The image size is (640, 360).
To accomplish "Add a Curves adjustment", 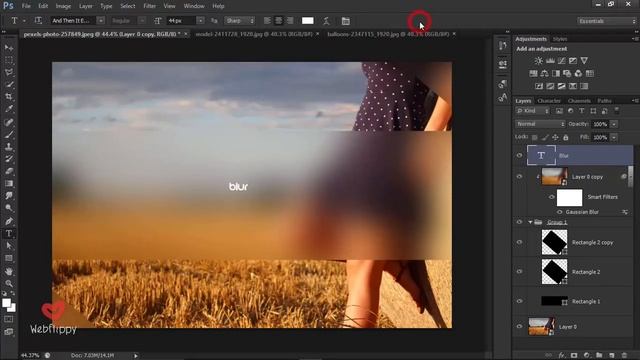I will pos(562,61).
